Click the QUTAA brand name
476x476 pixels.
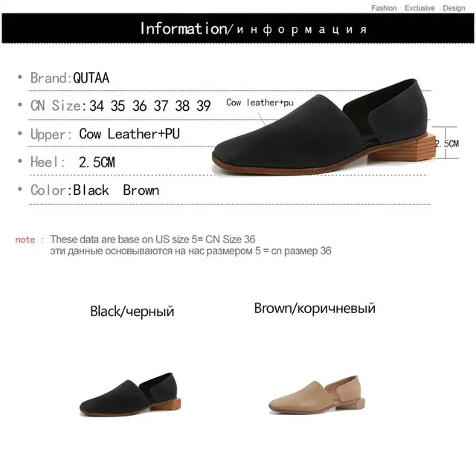(91, 78)
